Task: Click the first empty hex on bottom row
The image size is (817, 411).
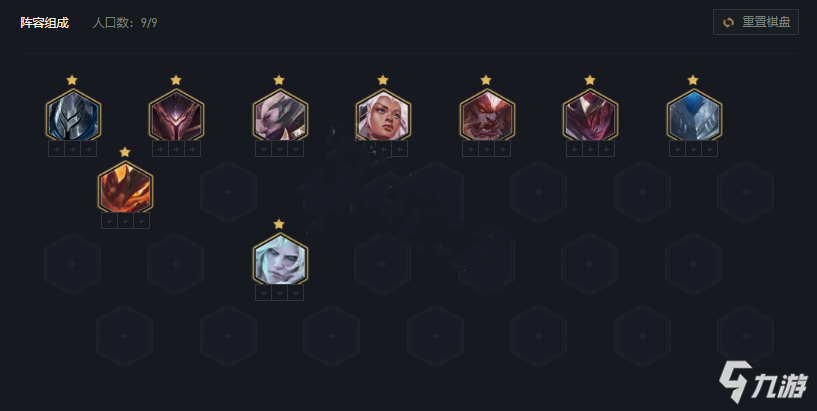Action: 125,336
